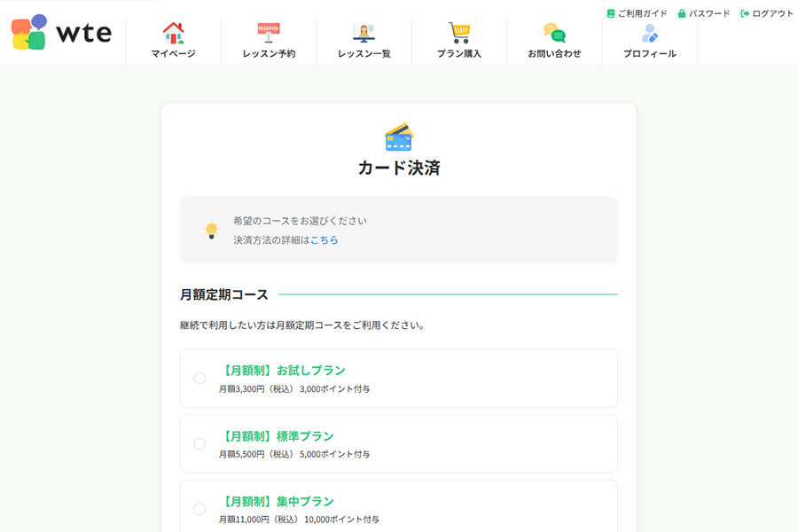
Task: Click the credit card icon above カード決済
Action: coord(397,136)
